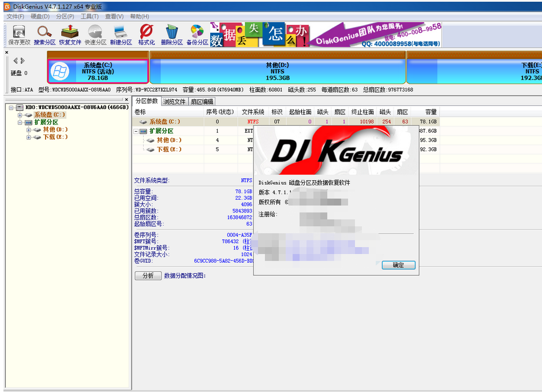This screenshot has height=392, width=542.
Task: Go to previous disk with left arrow
Action: click(x=15, y=61)
